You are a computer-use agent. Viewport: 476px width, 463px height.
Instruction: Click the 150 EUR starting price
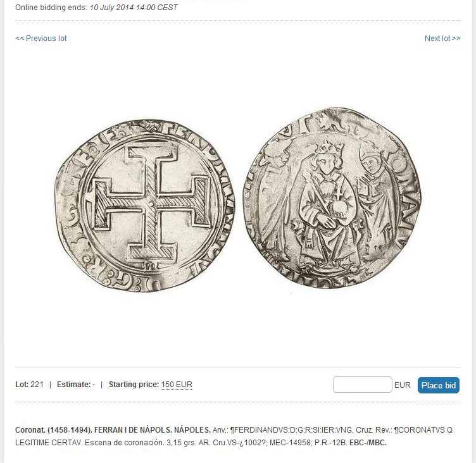177,385
